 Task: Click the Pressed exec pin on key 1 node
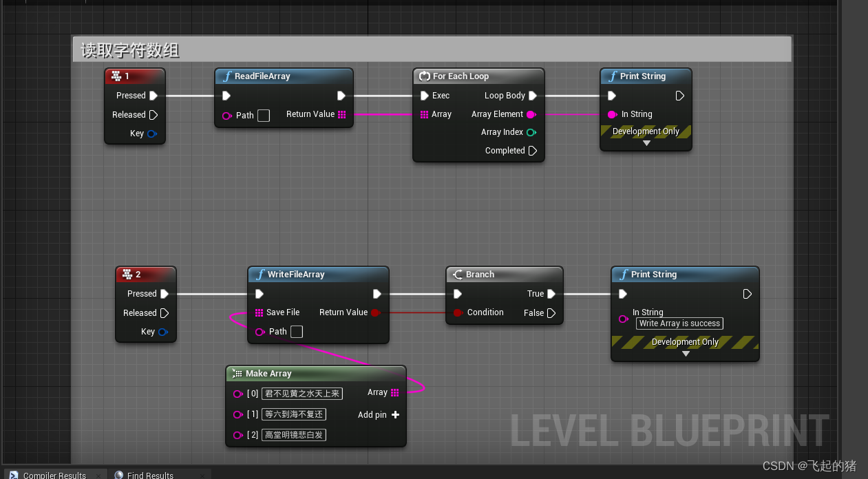[153, 96]
